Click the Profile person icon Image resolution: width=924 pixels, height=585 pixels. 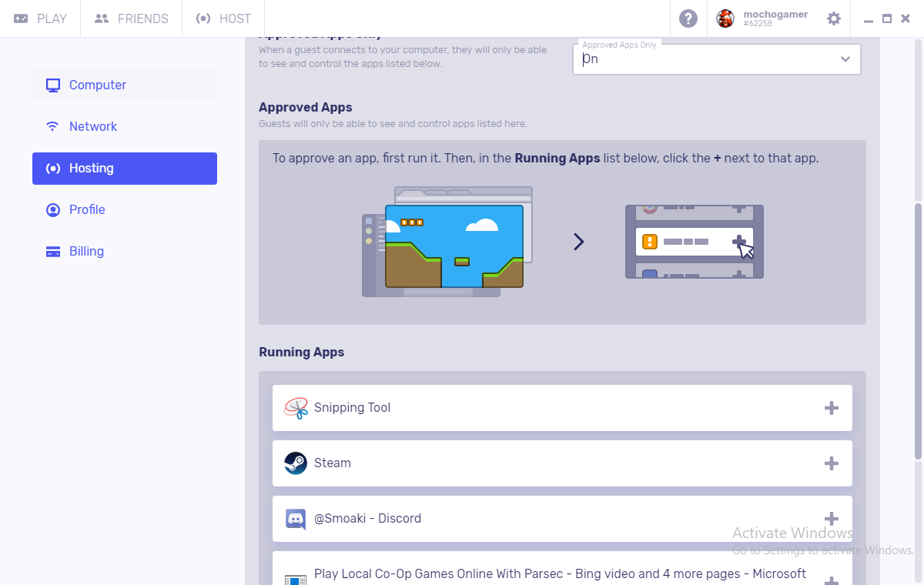[53, 210]
